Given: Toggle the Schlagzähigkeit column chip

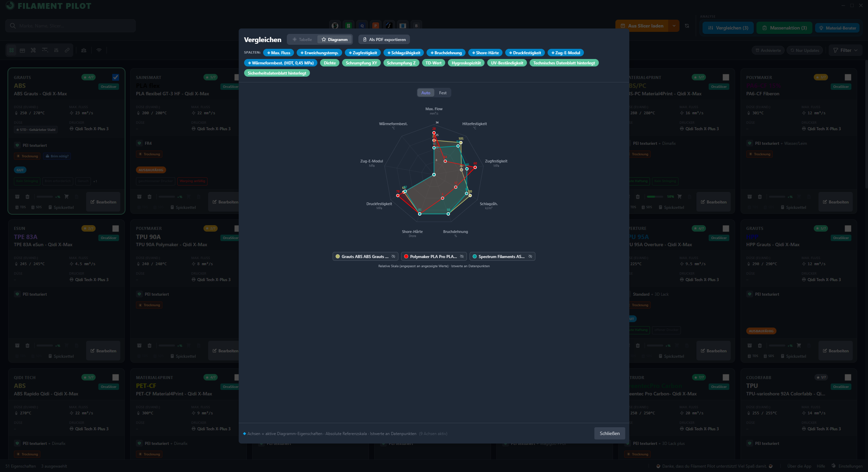Looking at the screenshot, I should tap(403, 53).
